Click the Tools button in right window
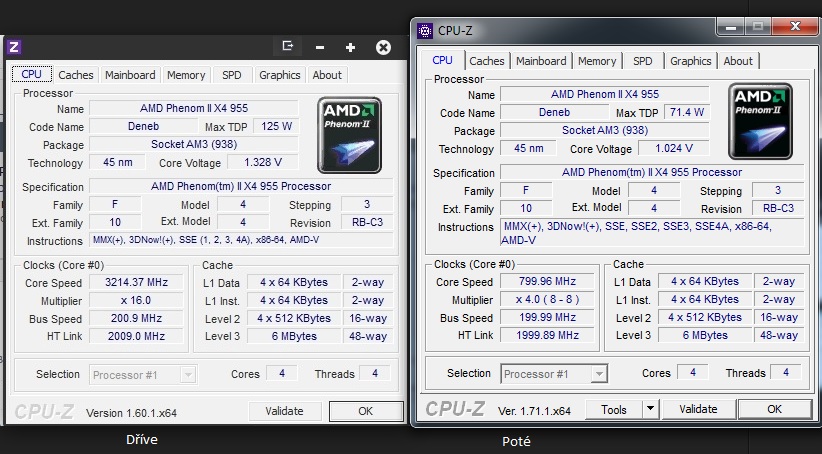Image resolution: width=822 pixels, height=454 pixels. pyautogui.click(x=613, y=409)
